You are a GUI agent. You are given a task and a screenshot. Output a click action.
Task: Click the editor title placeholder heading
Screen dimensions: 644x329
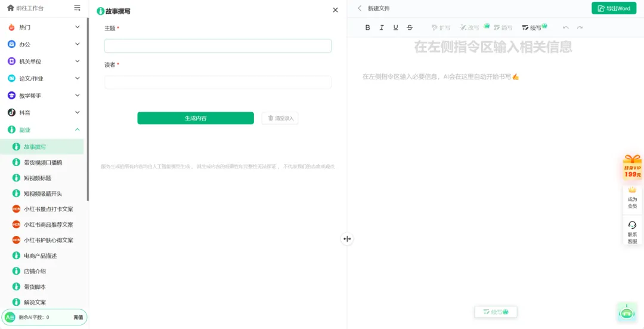493,47
